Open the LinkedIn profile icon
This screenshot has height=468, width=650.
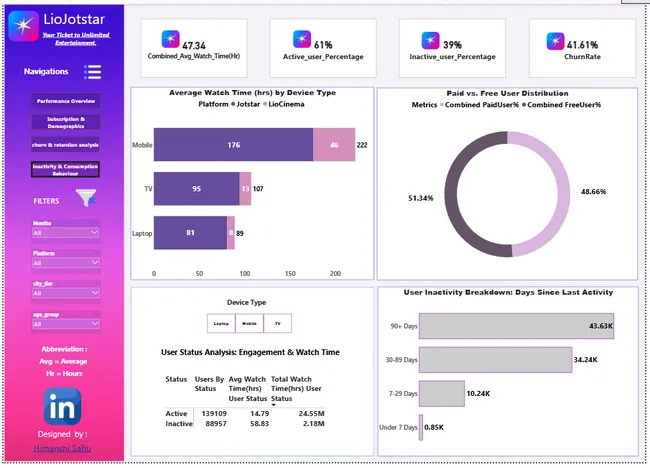62,406
